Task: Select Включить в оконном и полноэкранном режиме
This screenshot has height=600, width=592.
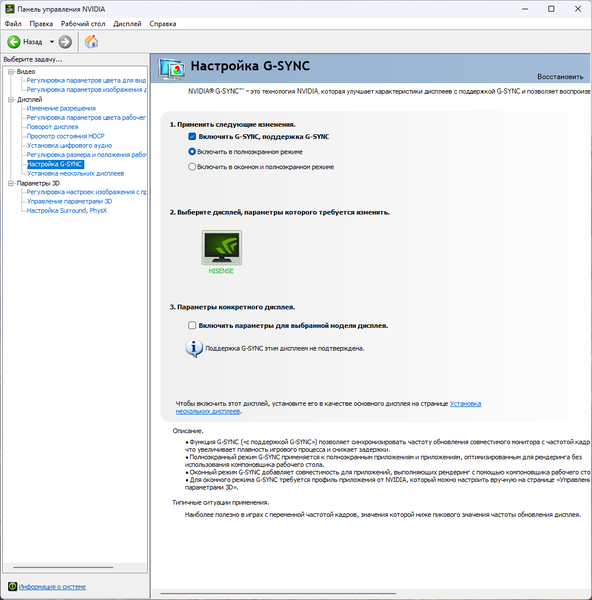Action: [192, 167]
